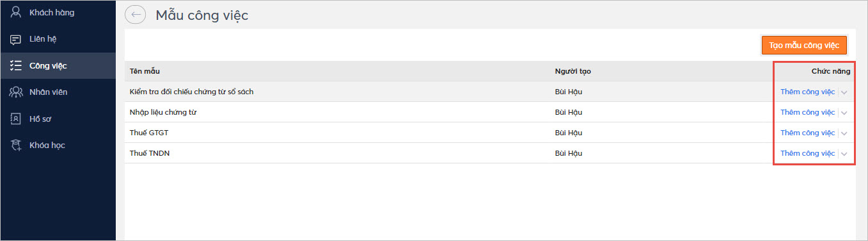The image size is (868, 241).
Task: Expand dropdown arrow for Nhập liệu chứng từ
Action: [844, 113]
